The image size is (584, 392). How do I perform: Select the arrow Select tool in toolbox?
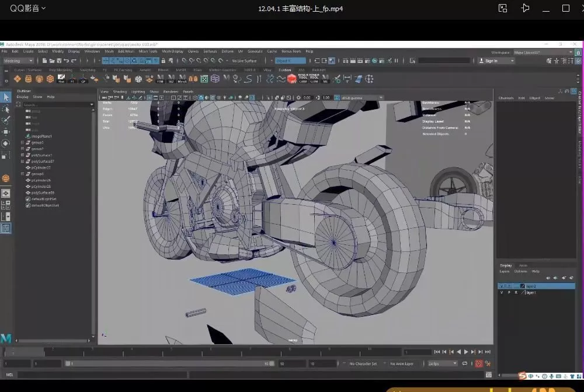click(6, 97)
